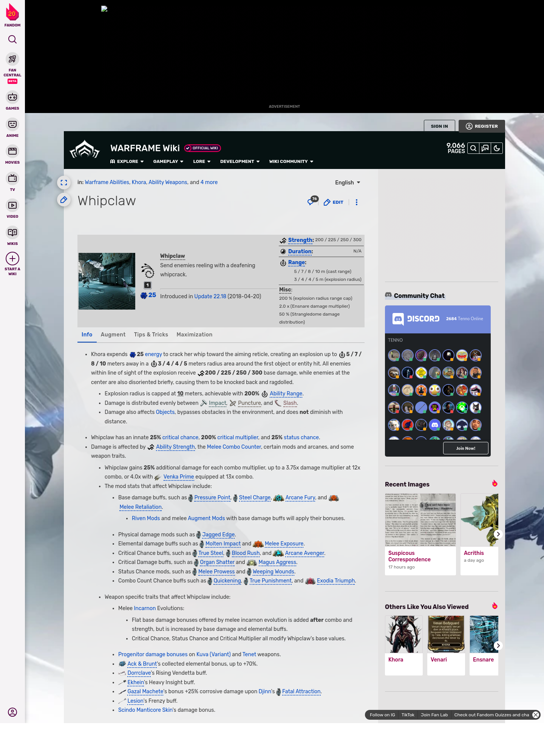Image resolution: width=544 pixels, height=756 pixels.
Task: Select the Info tab
Action: (x=87, y=335)
